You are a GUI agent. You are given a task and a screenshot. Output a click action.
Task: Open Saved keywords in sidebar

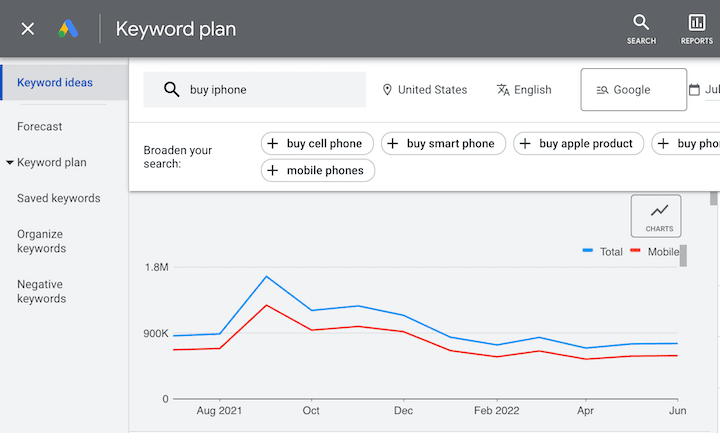[x=59, y=198]
